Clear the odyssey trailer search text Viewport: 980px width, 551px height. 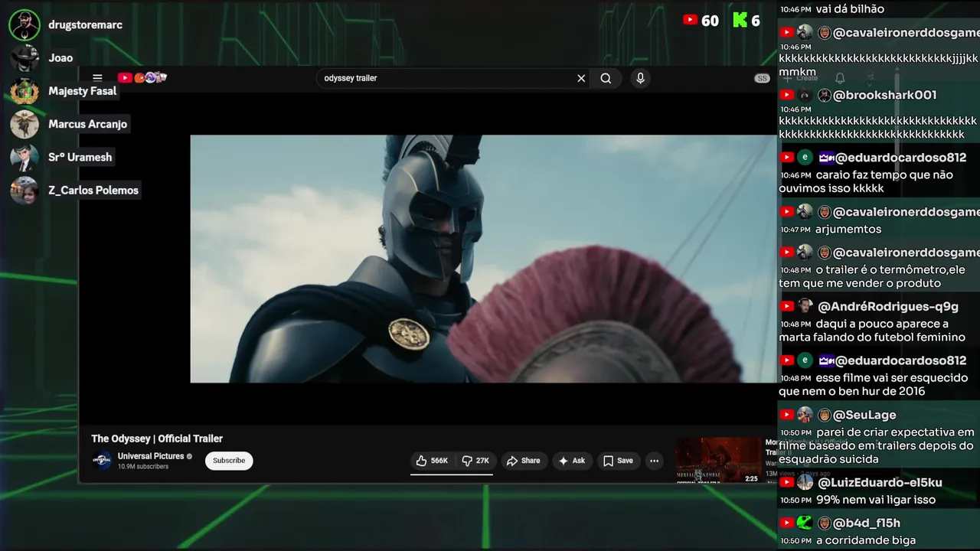click(x=581, y=78)
